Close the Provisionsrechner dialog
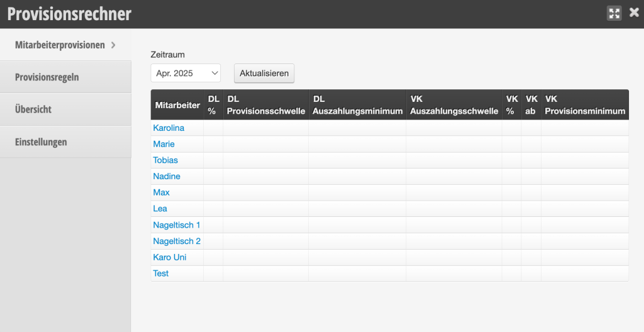 634,13
